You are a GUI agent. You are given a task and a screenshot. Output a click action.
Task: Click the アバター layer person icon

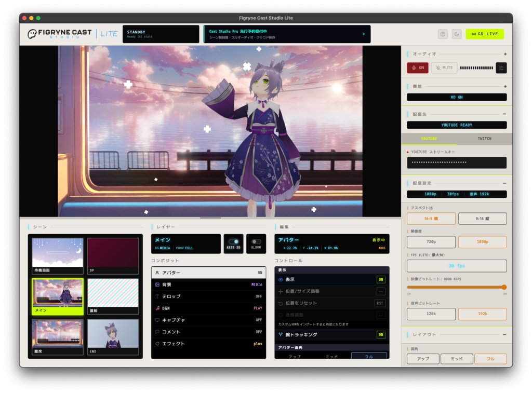pyautogui.click(x=157, y=273)
